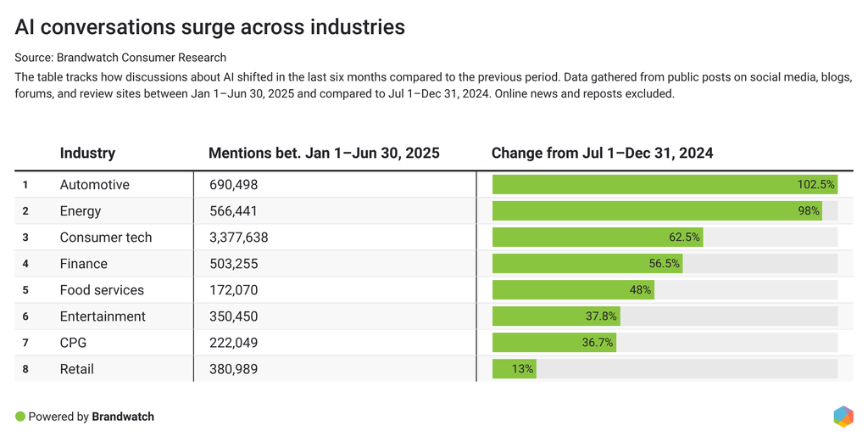Click the Retail 13% green bar
This screenshot has height=442, width=868.
point(514,369)
